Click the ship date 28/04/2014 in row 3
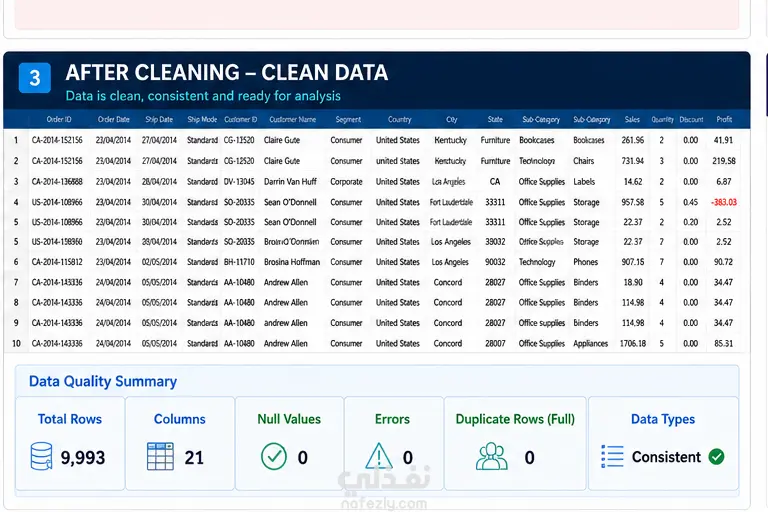Screen dimensions: 768x512 (159, 181)
